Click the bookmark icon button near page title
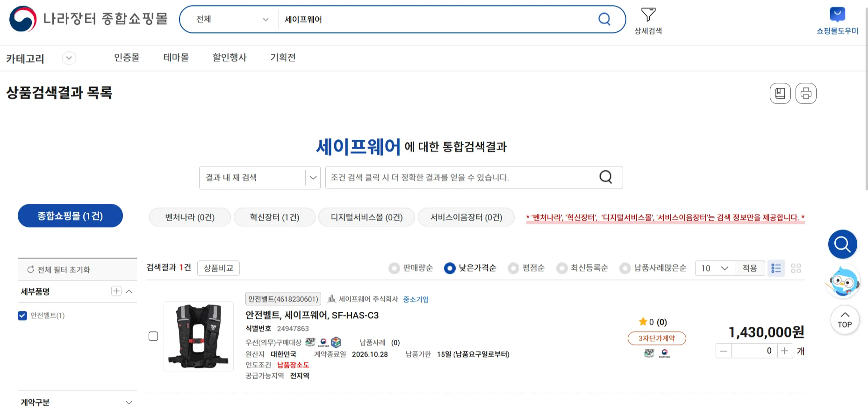The height and width of the screenshot is (410, 868). click(x=780, y=94)
